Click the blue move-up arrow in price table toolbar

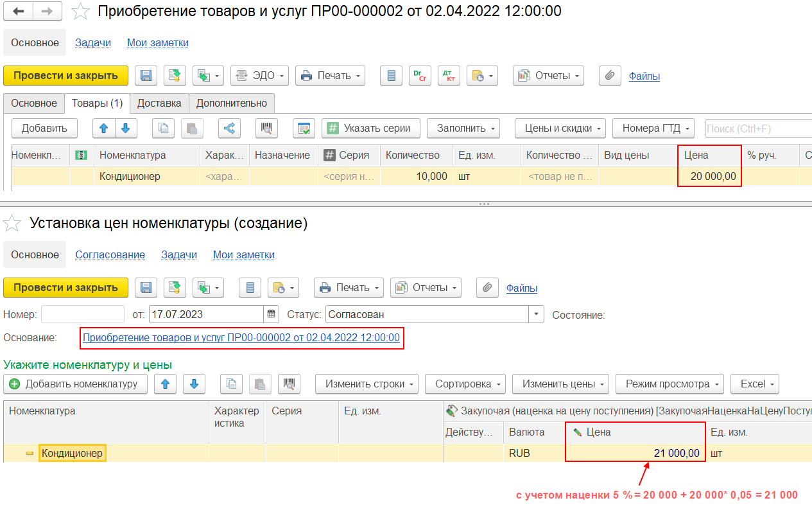[x=166, y=384]
